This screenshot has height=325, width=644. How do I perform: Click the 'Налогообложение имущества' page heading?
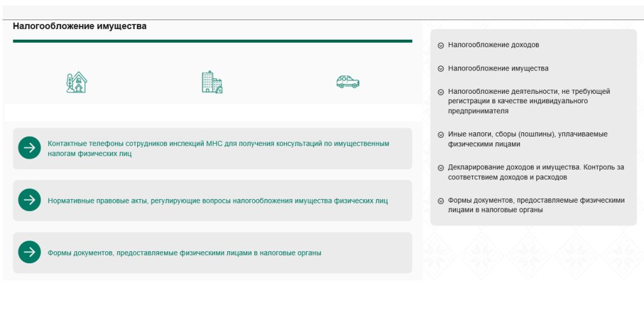point(79,26)
